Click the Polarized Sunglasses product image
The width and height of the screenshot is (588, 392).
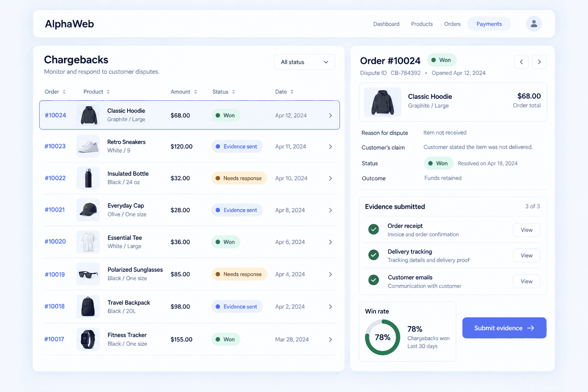(x=88, y=274)
